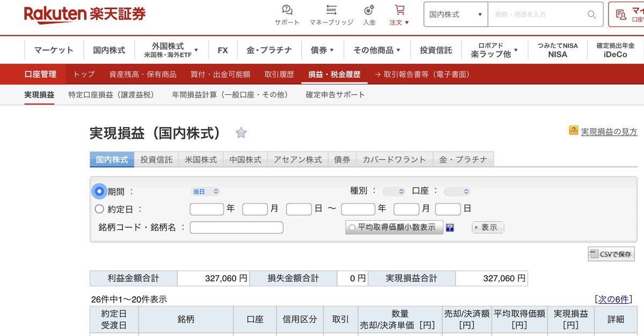Switch to the 中国株式 product tab
This screenshot has width=644, height=336.
[x=245, y=160]
